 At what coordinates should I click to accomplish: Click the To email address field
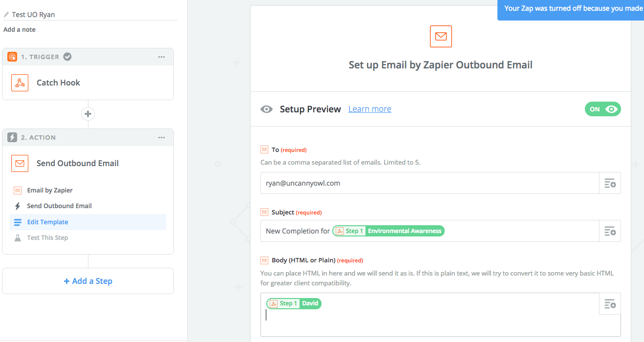430,183
